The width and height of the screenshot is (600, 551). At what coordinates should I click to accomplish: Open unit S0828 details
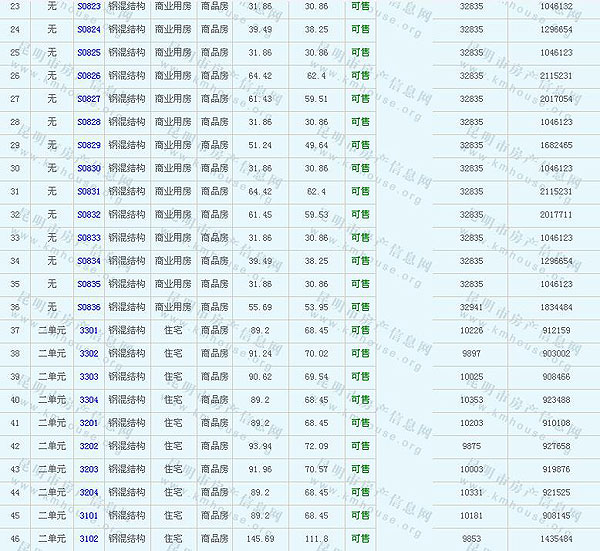pyautogui.click(x=88, y=122)
